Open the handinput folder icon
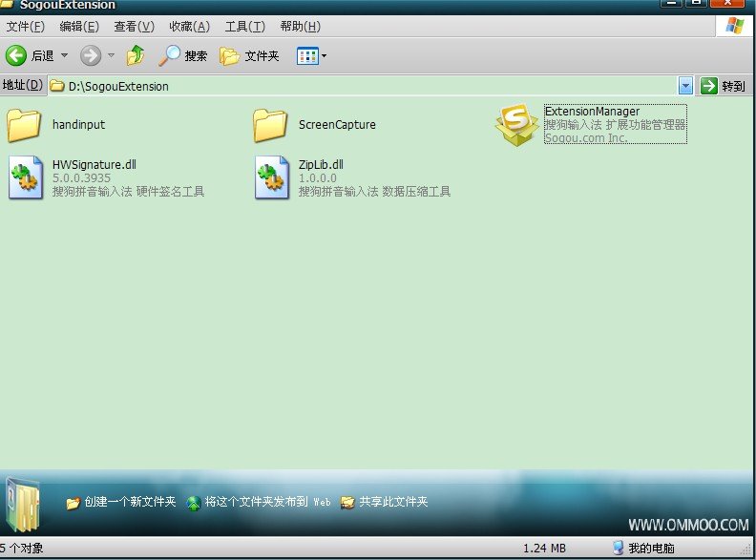This screenshot has width=756, height=560. point(24,124)
